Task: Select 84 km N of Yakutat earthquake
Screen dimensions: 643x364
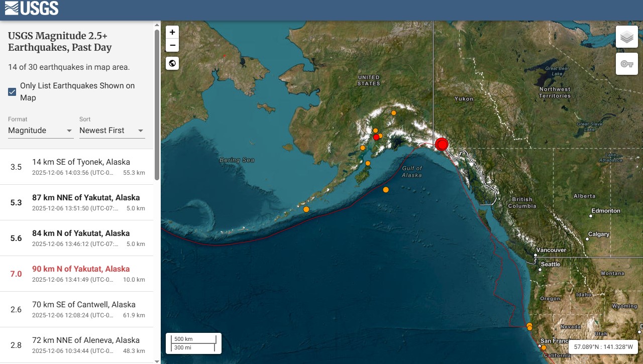Action: click(80, 238)
